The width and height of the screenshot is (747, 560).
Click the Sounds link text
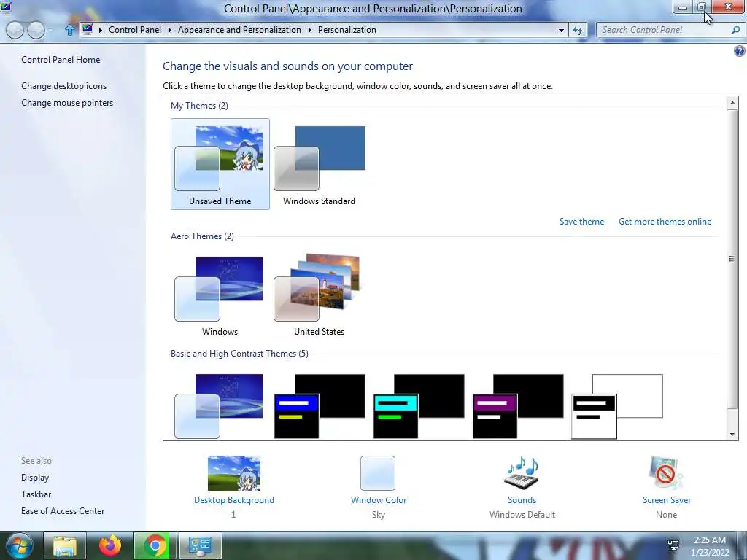coord(522,500)
